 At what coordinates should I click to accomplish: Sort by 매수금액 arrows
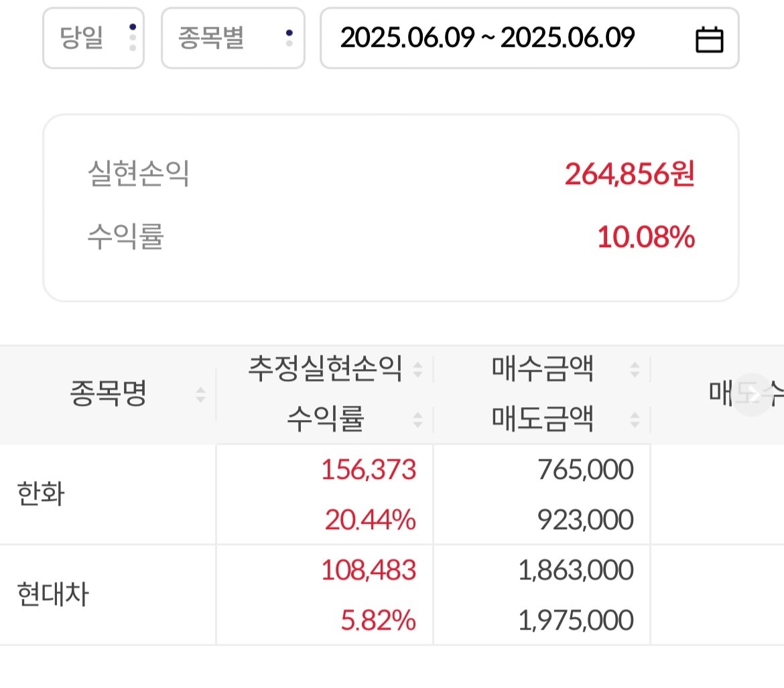click(x=635, y=369)
